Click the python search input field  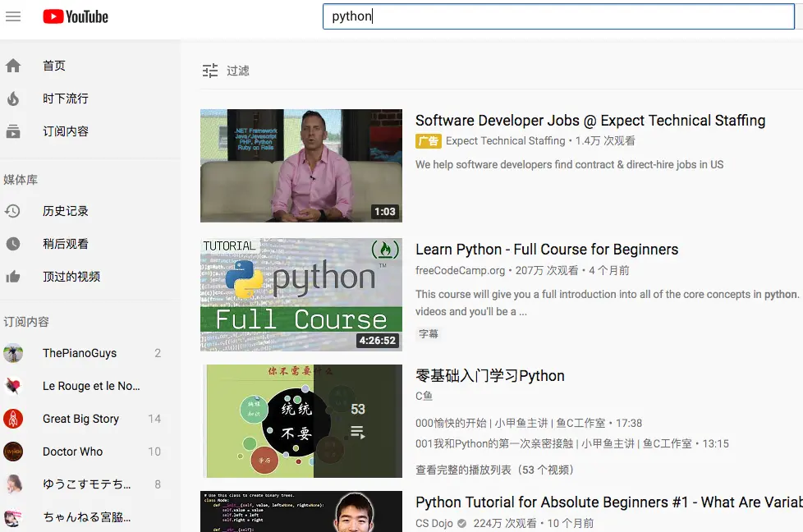pos(558,16)
